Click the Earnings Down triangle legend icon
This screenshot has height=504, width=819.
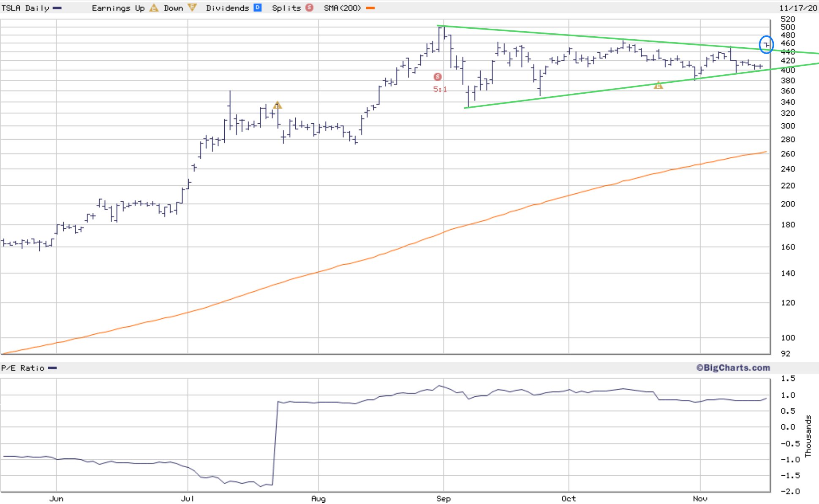192,8
